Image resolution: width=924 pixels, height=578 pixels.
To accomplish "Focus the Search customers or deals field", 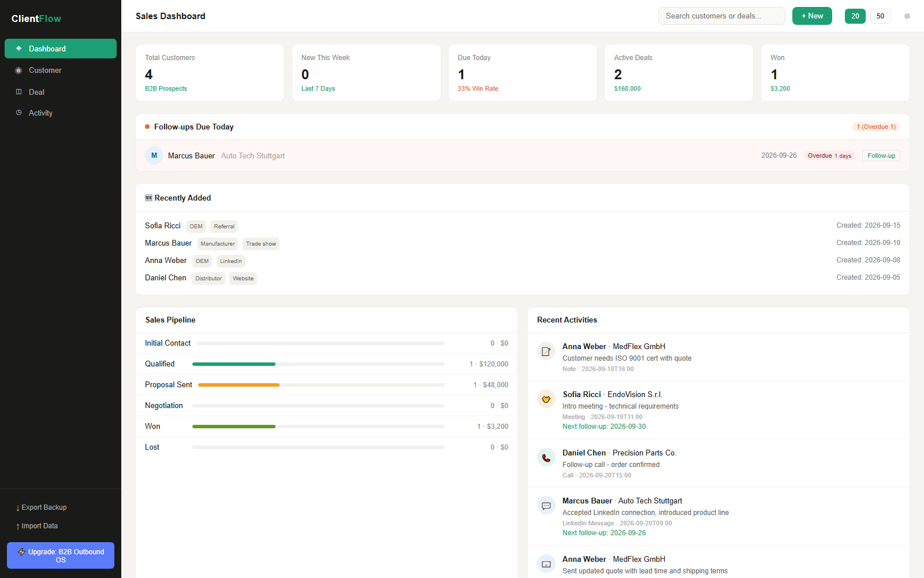I will [721, 16].
